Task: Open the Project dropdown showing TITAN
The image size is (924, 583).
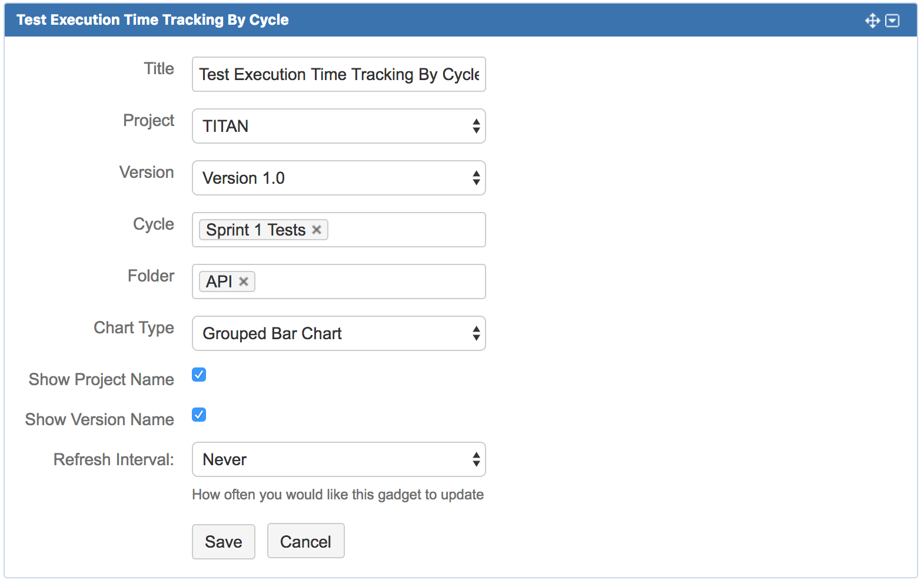Action: click(x=339, y=126)
